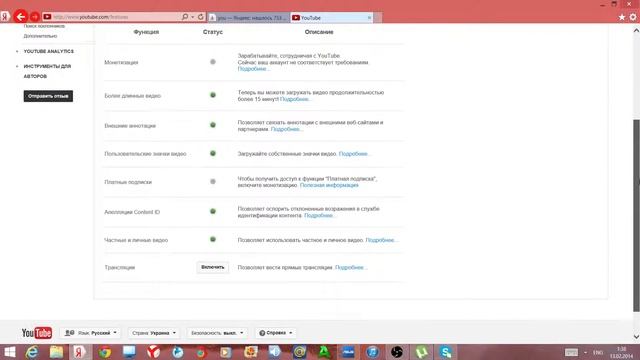Click the search magnifier in address bar
This screenshot has width=640, height=360.
185,17
